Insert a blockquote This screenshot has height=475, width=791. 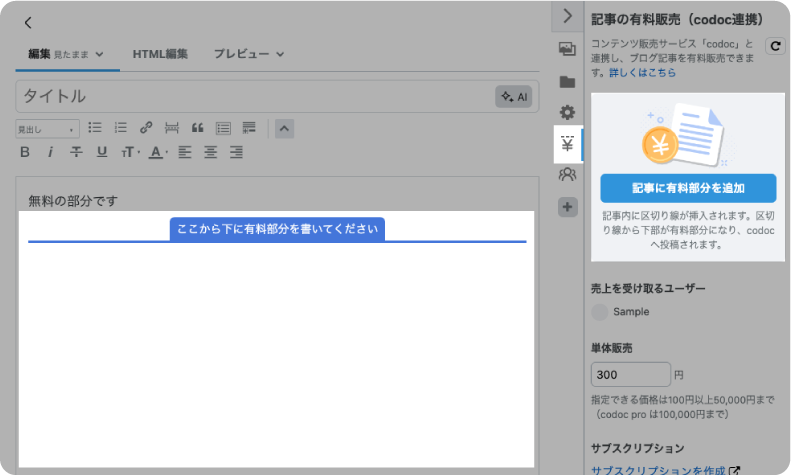(197, 128)
